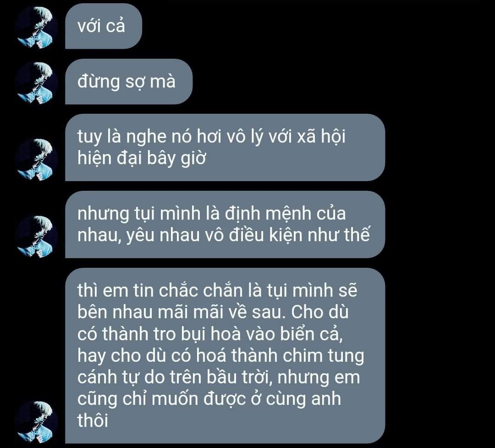
Task: Tap the avatar beside the "nhưng tụi mình" message
Action: click(36, 237)
